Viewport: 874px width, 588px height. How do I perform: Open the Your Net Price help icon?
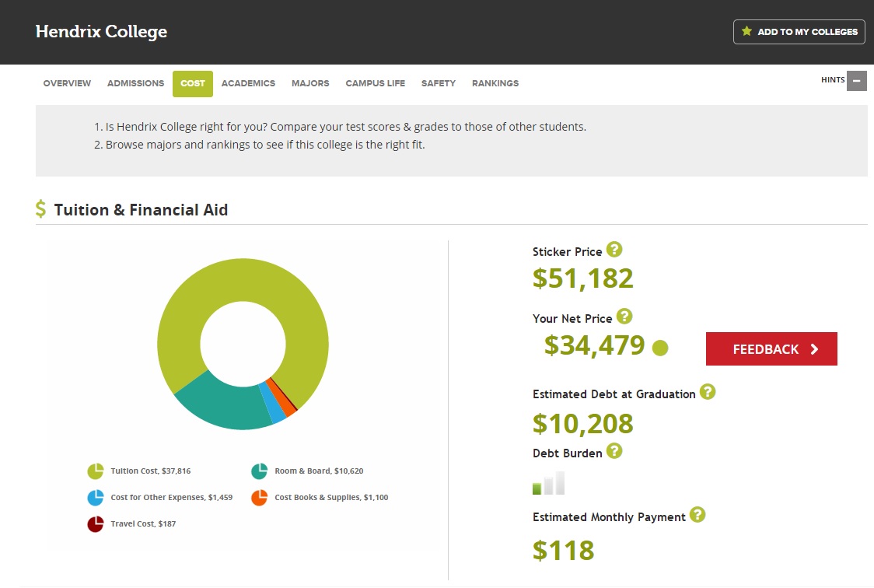click(x=624, y=316)
